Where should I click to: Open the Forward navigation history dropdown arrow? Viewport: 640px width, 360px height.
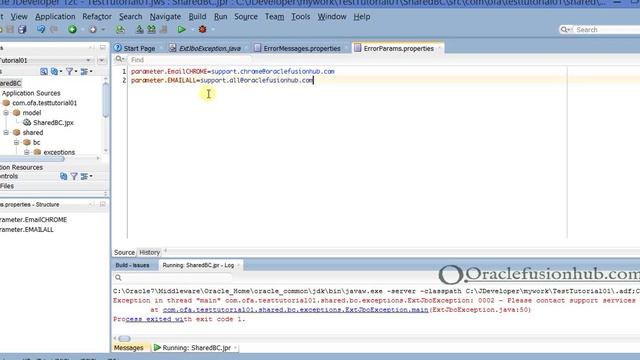click(103, 30)
